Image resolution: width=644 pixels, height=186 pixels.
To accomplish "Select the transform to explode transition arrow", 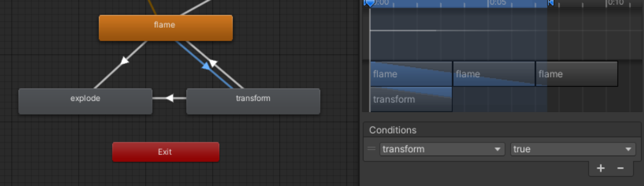I will coord(169,98).
